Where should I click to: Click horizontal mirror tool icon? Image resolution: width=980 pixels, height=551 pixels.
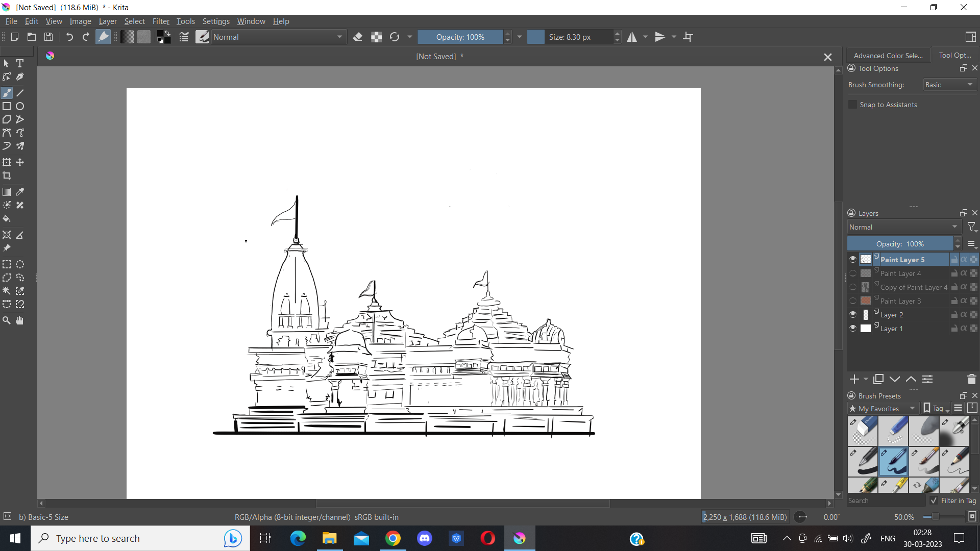(632, 37)
